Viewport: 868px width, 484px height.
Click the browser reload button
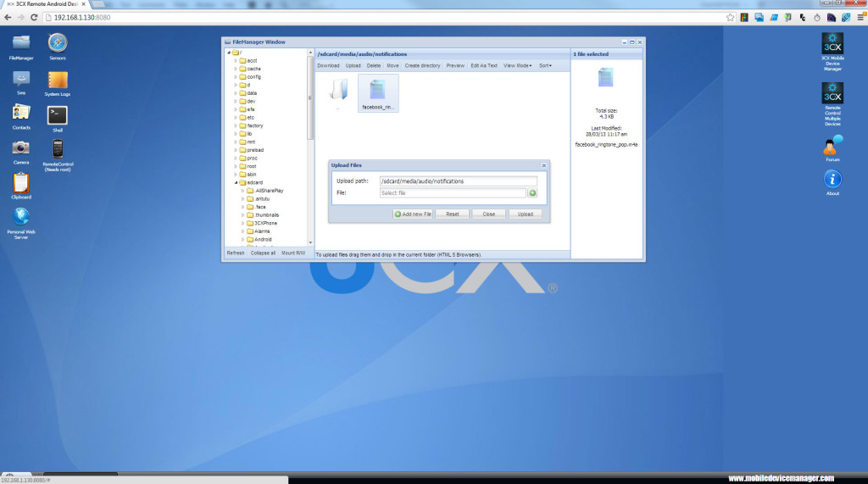34,17
